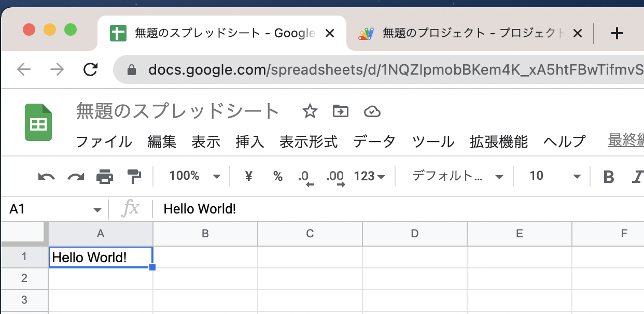Format as percent with % icon
Screen dimensions: 644x314
278,176
